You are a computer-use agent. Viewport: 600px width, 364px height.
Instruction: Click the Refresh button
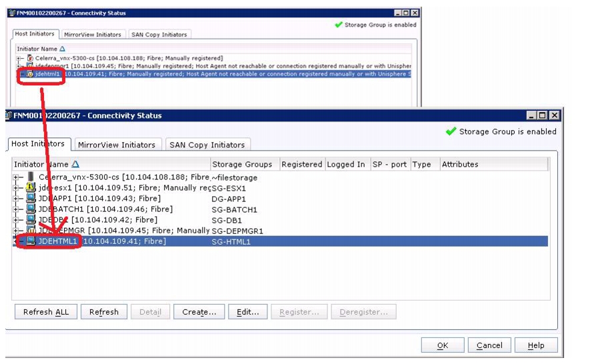[104, 312]
